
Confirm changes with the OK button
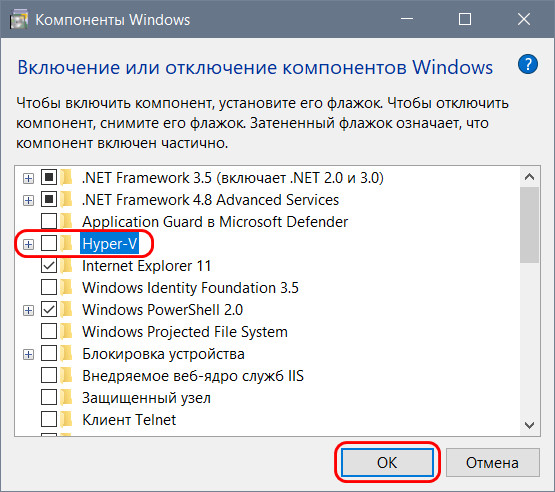pos(387,462)
